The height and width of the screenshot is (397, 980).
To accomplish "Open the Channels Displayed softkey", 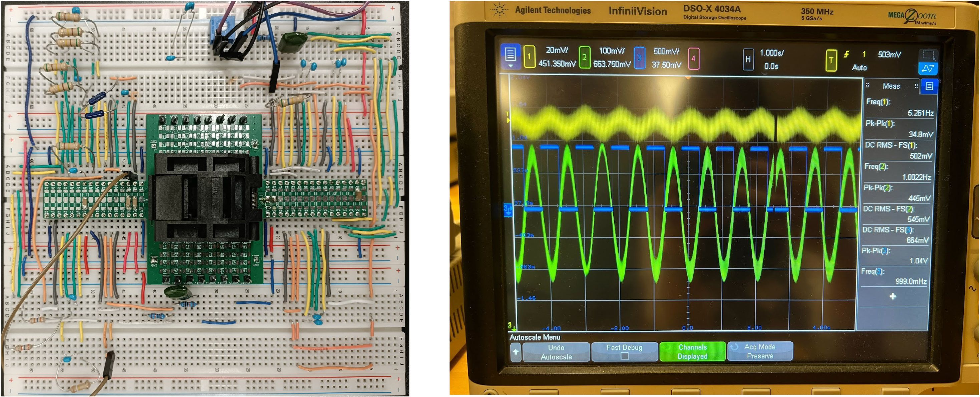I will coord(692,351).
